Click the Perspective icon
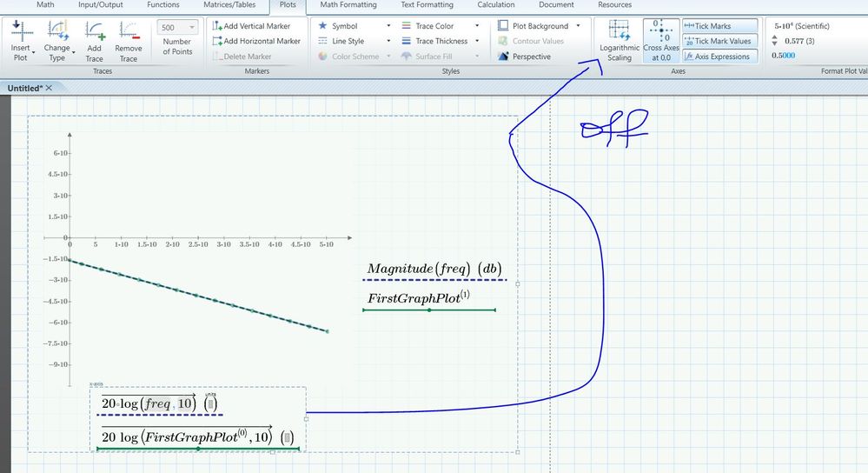Screen dimensions: 868x473 503,56
